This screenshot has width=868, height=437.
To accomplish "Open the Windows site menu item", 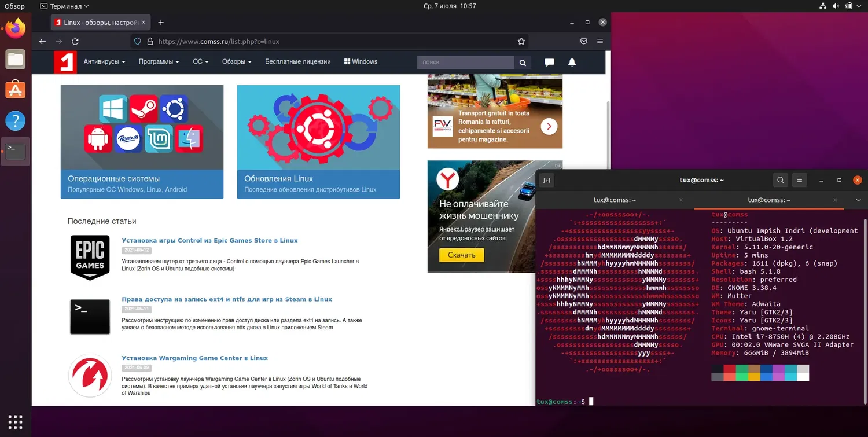I will (361, 62).
